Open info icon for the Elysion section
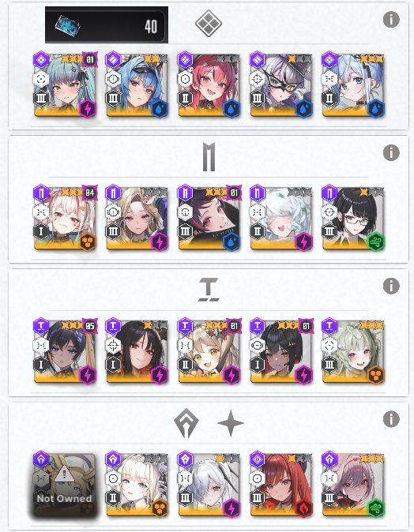 pos(391,20)
